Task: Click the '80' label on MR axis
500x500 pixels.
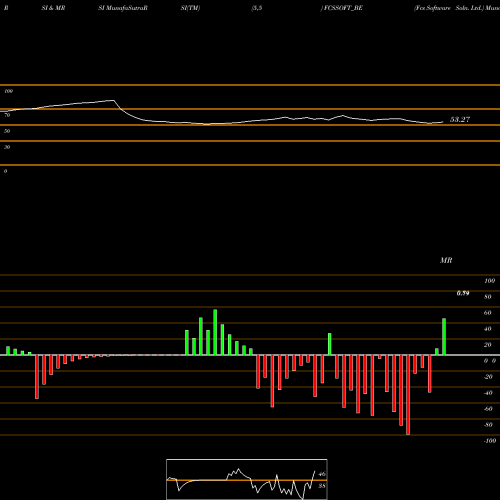Action: coord(488,297)
